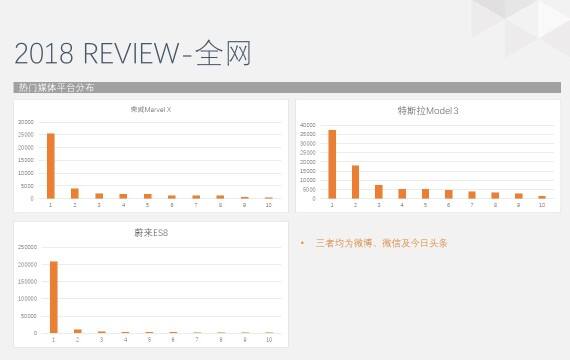Select the tallest bar in the Marvel X chart
This screenshot has height=360, width=570.
point(51,166)
